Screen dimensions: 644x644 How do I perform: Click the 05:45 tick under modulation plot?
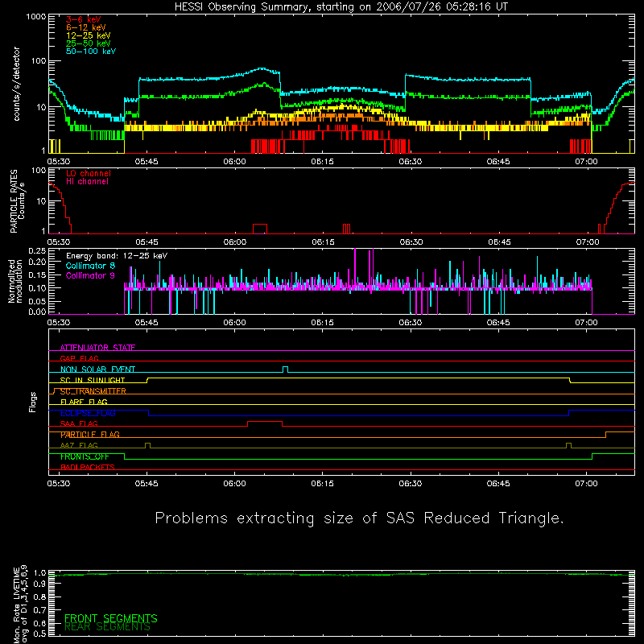[147, 323]
